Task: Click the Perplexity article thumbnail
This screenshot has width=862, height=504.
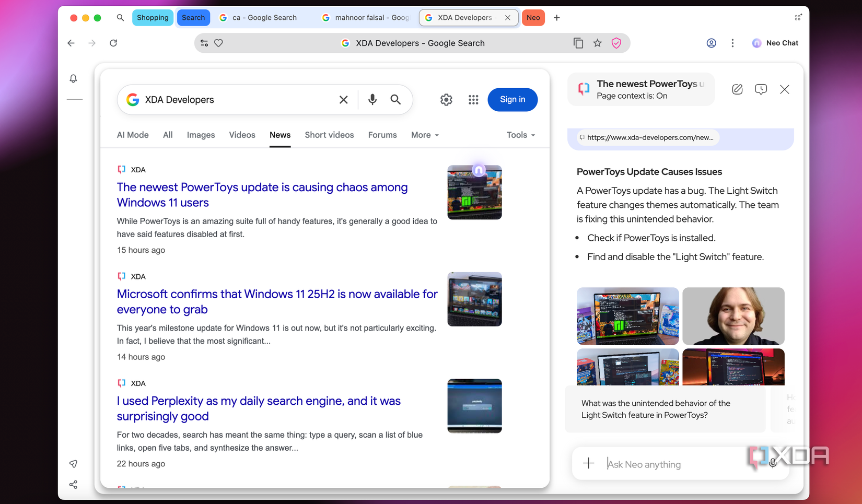Action: 474,406
